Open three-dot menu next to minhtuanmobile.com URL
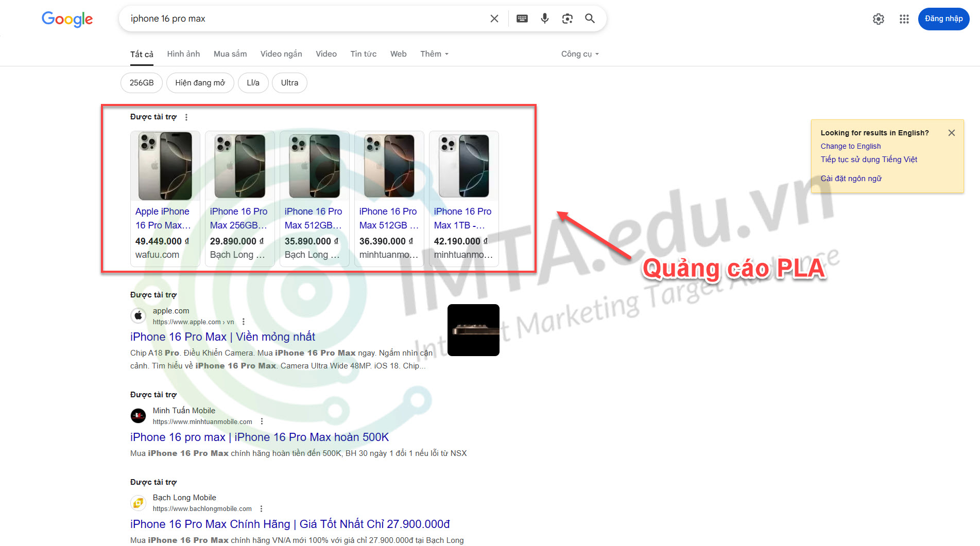This screenshot has width=980, height=546. 262,421
